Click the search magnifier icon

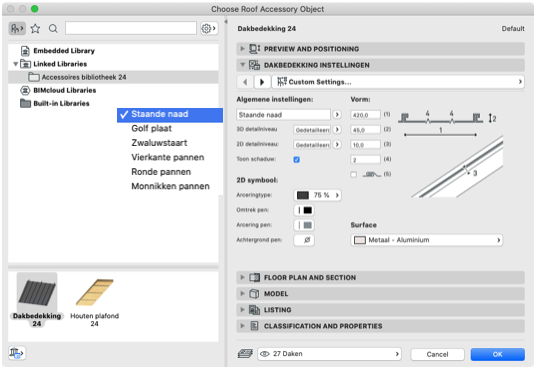53,29
